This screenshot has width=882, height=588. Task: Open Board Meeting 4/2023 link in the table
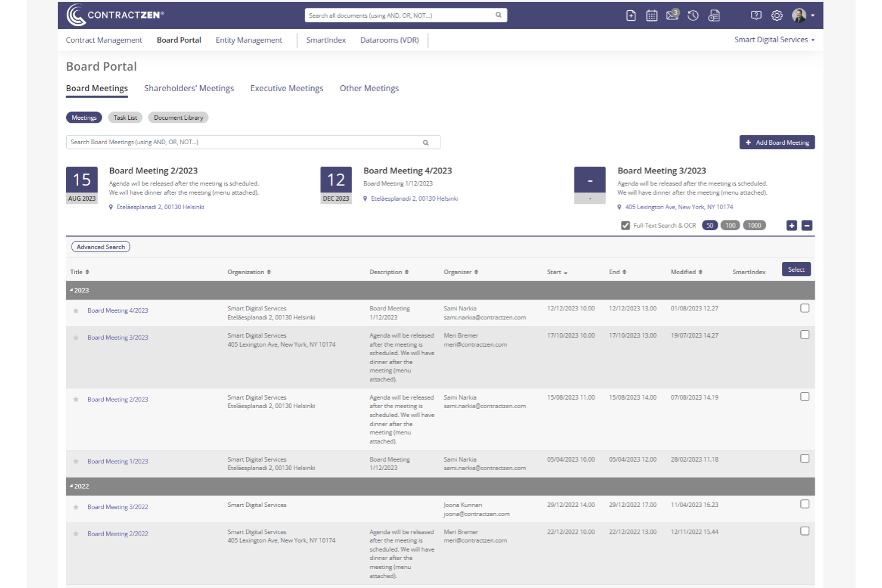[x=118, y=310]
